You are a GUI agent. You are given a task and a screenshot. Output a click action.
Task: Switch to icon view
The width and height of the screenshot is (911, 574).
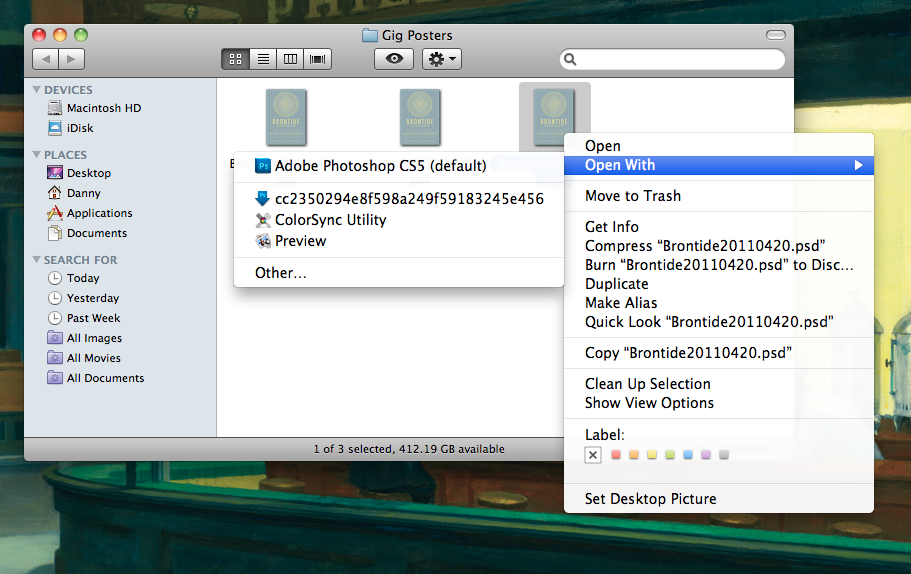coord(235,59)
